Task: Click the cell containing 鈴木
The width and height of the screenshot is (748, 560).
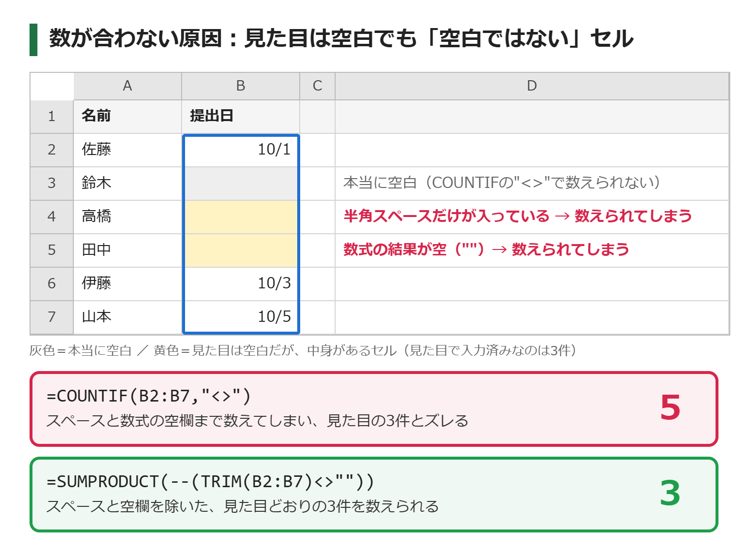Action: 127,184
